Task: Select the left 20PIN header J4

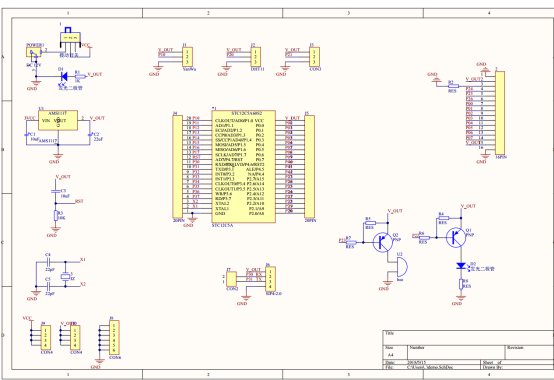Action: (x=177, y=166)
